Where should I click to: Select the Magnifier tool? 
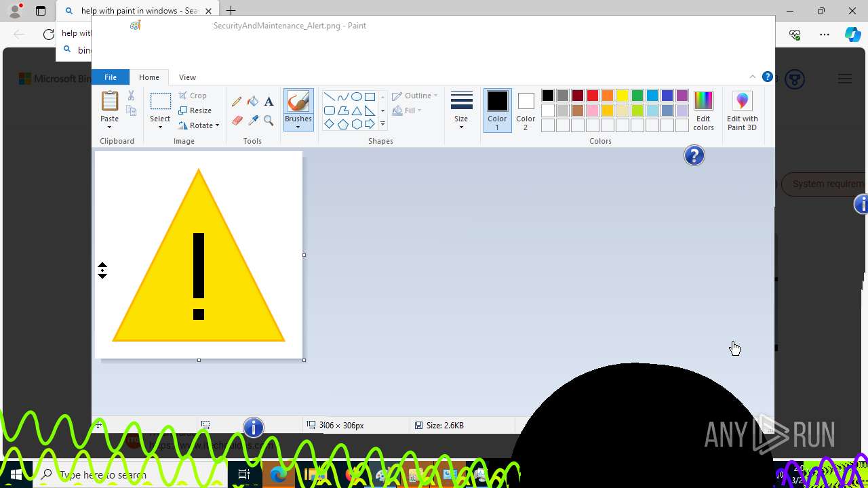[x=269, y=121]
